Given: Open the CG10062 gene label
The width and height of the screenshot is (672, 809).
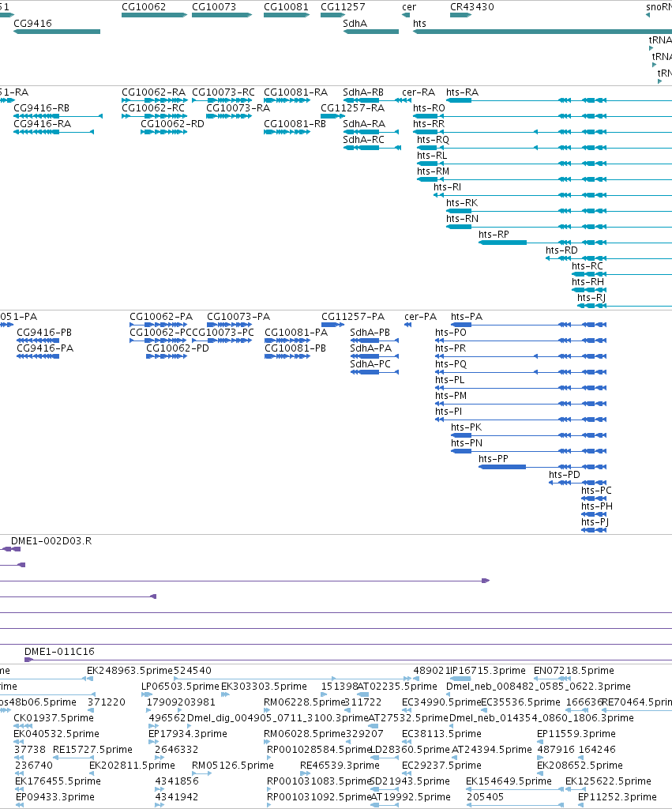Looking at the screenshot, I should (x=144, y=6).
